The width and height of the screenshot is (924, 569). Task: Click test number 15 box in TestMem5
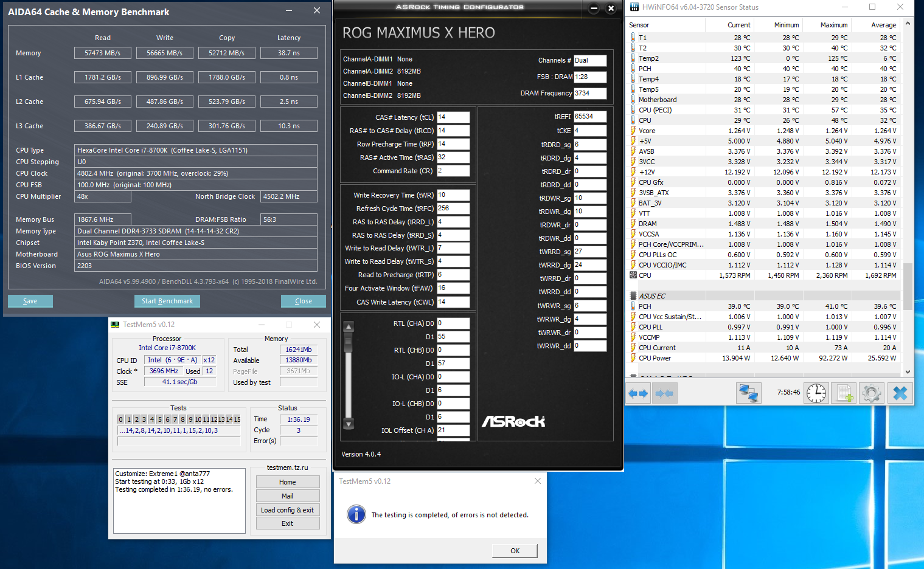click(237, 419)
